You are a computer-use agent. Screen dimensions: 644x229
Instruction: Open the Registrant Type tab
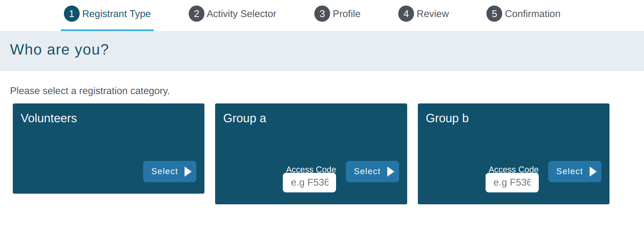coord(116,14)
